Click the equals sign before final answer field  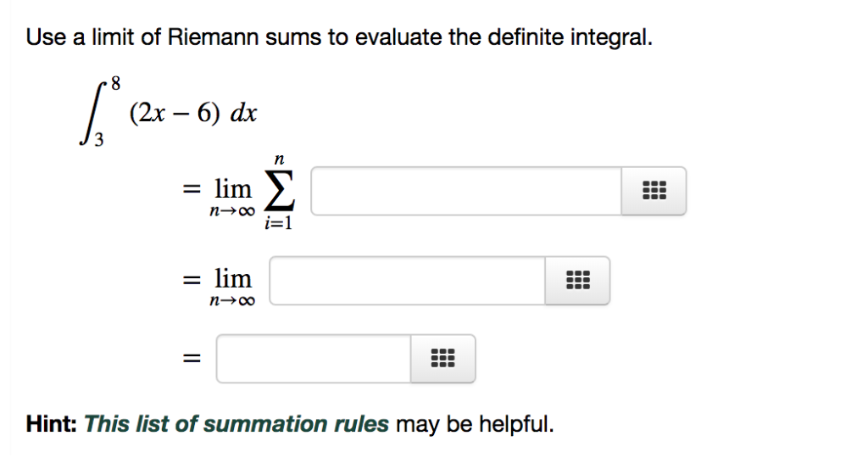(x=192, y=359)
